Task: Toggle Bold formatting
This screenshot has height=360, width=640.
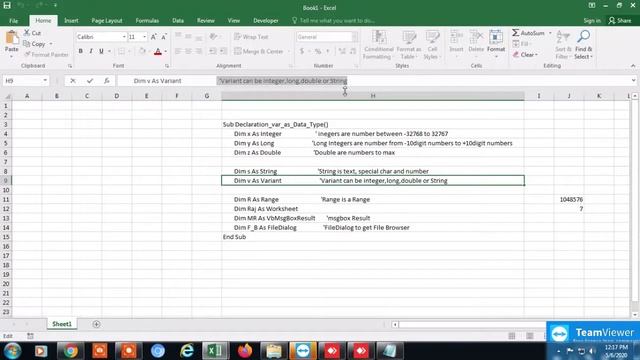Action: (x=80, y=51)
